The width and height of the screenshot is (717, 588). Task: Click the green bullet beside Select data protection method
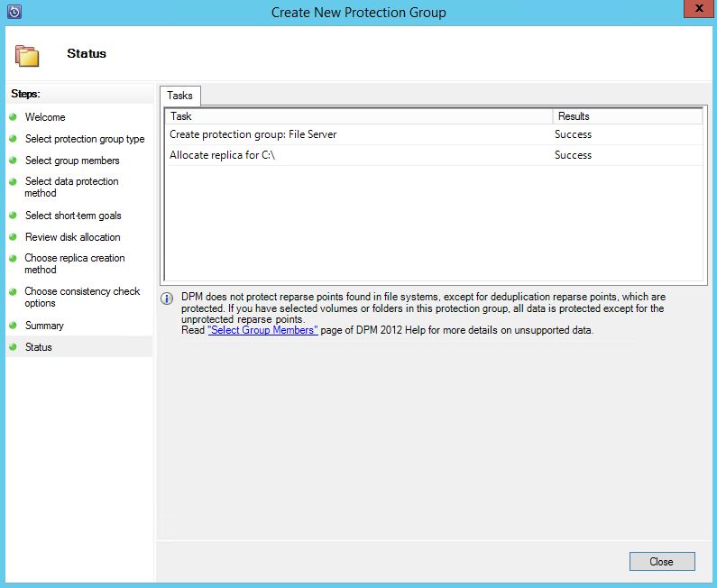tap(13, 181)
